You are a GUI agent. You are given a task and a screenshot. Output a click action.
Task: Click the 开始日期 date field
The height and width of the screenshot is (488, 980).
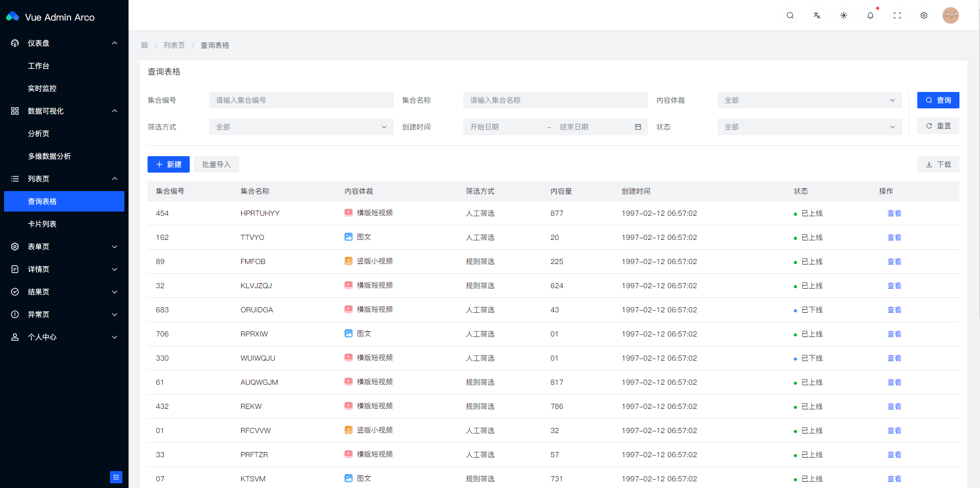coord(505,127)
